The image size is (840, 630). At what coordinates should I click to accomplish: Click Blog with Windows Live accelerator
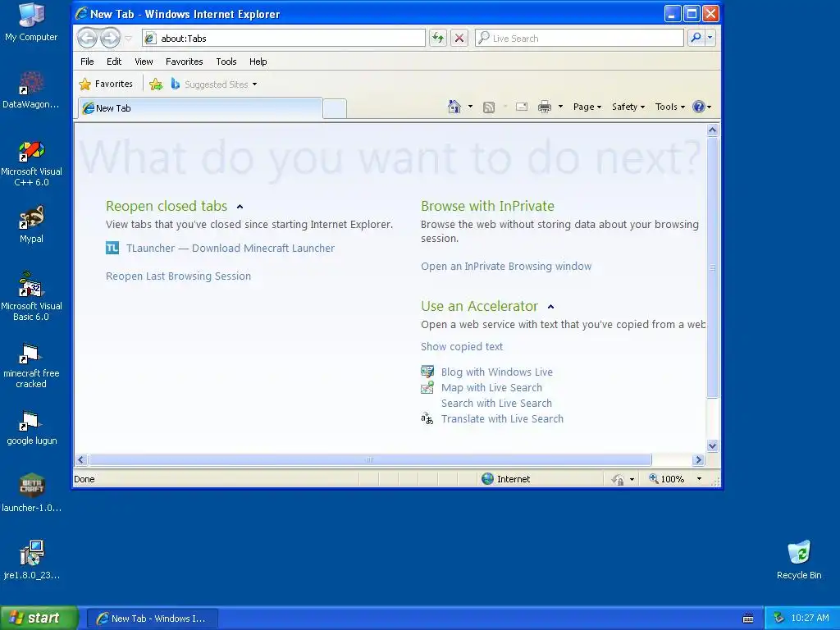[x=496, y=372]
